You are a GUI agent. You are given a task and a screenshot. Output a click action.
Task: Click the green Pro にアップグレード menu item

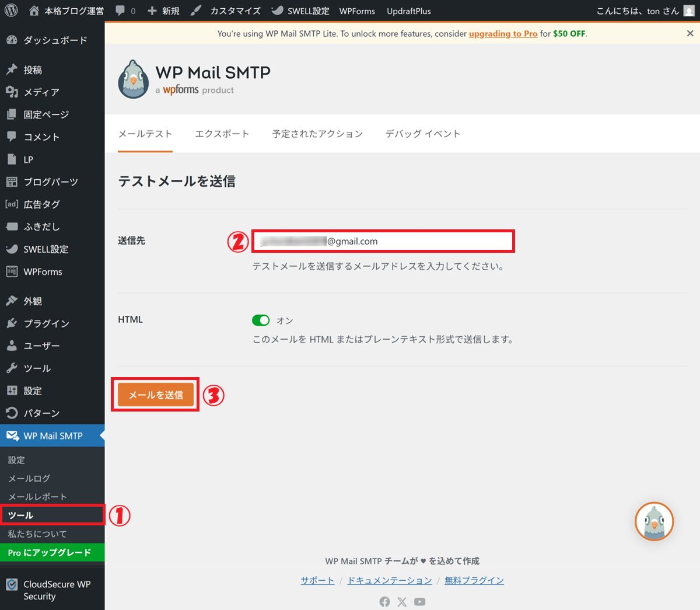(x=50, y=553)
